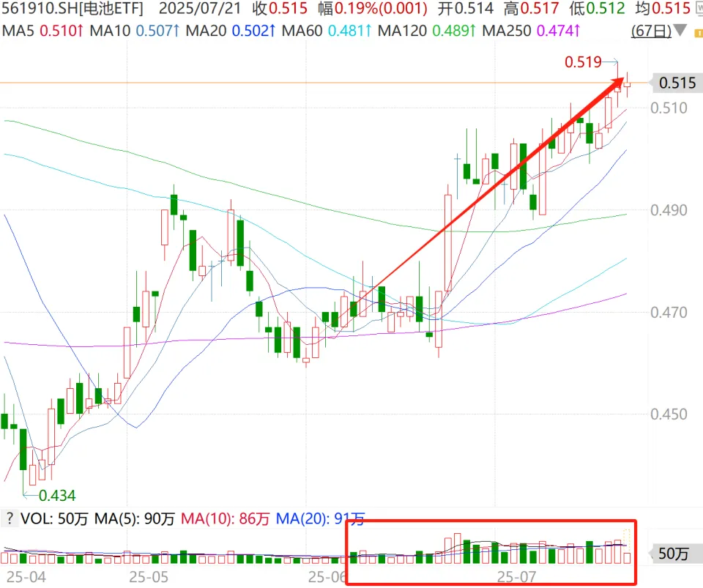Select the MA60 0.481 indicator label
This screenshot has height=588, width=703.
click(x=327, y=31)
